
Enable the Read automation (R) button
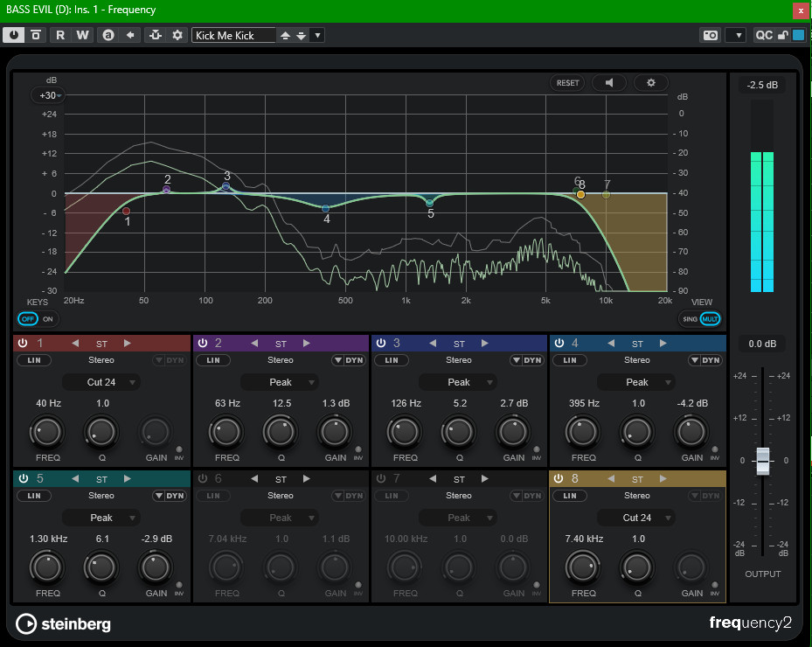point(60,35)
